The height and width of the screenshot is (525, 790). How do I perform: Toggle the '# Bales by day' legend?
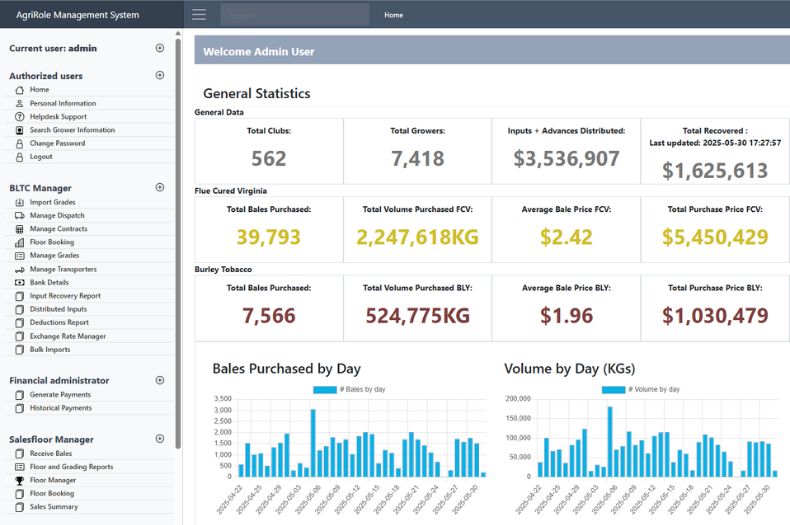(x=349, y=389)
